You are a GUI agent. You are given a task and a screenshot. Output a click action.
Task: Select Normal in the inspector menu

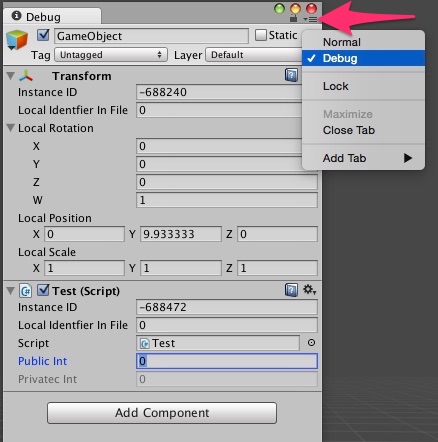pos(363,42)
